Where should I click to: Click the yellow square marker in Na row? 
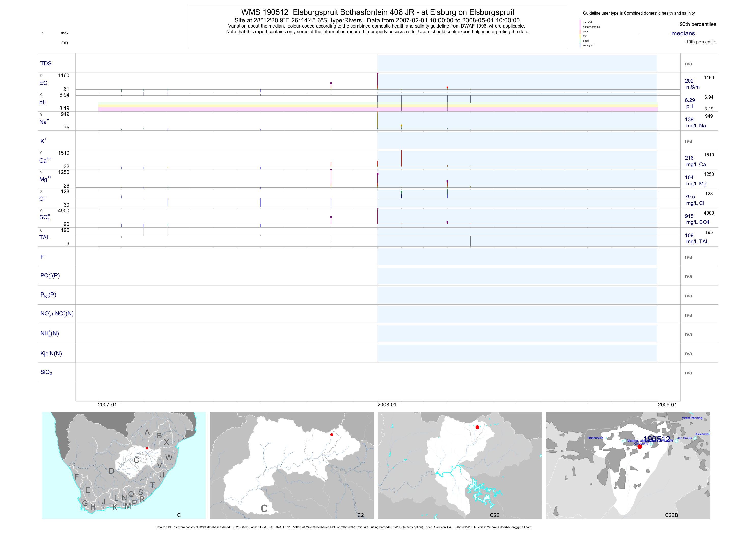[401, 125]
